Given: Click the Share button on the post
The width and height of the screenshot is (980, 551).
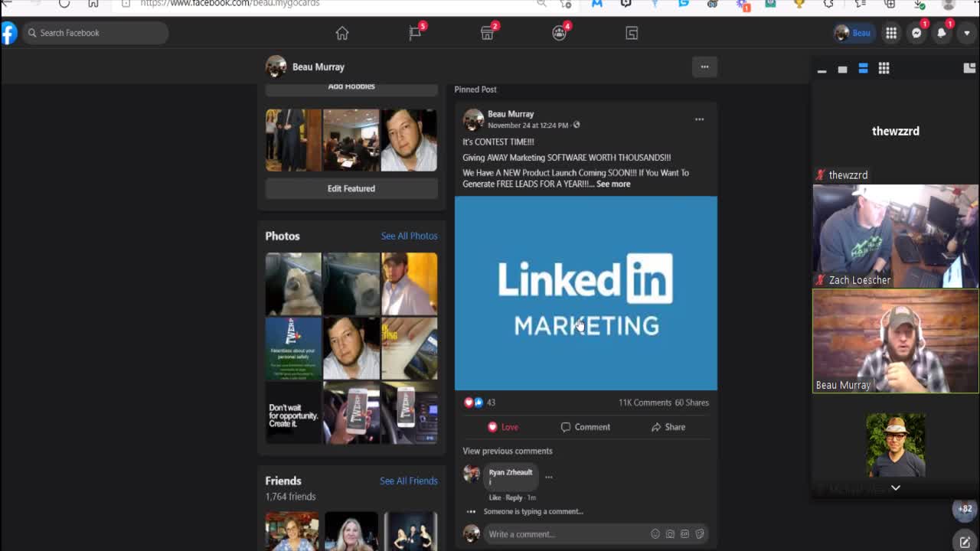Looking at the screenshot, I should tap(668, 427).
